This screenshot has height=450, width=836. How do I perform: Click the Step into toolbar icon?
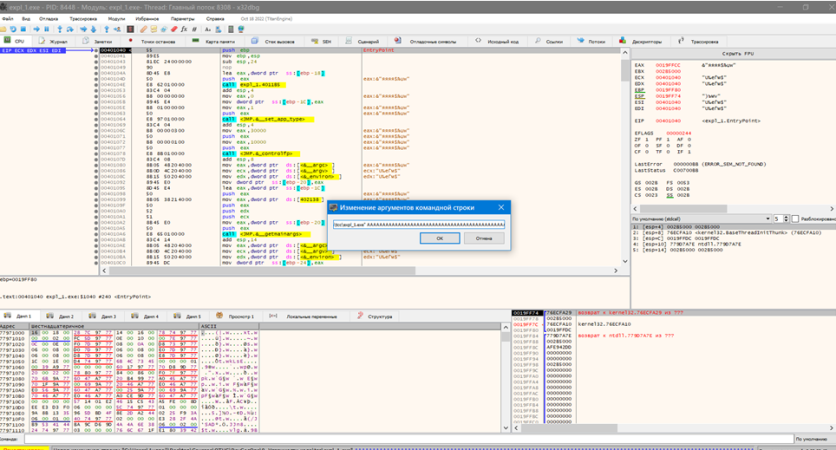pyautogui.click(x=59, y=29)
